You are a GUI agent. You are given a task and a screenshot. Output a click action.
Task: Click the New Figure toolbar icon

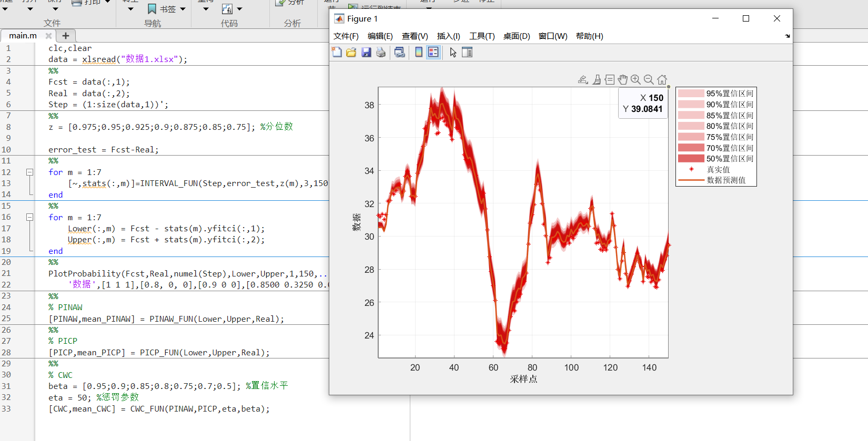click(x=337, y=52)
